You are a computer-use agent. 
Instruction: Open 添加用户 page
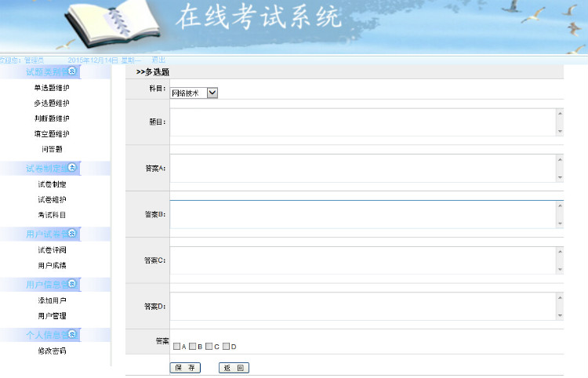coord(52,300)
